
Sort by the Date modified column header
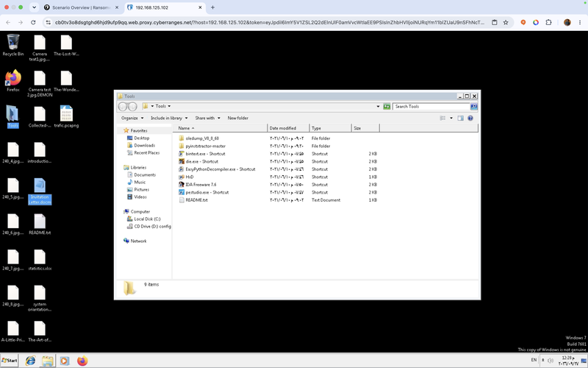[x=288, y=128]
